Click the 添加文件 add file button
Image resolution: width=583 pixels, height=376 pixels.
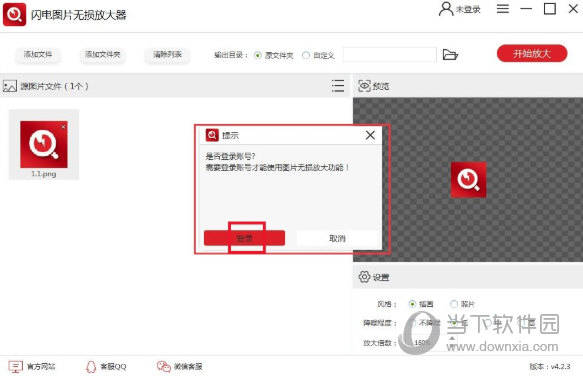[38, 55]
